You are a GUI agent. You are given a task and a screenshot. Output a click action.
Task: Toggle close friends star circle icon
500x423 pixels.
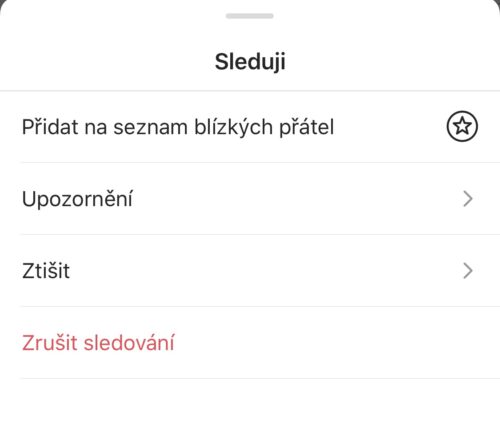tap(462, 126)
